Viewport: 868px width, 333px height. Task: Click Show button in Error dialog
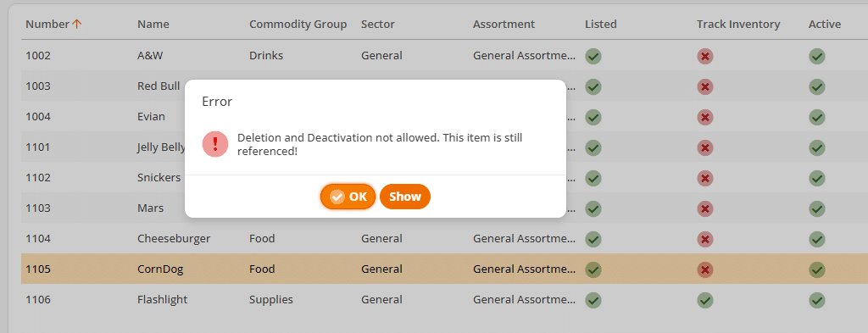click(404, 197)
